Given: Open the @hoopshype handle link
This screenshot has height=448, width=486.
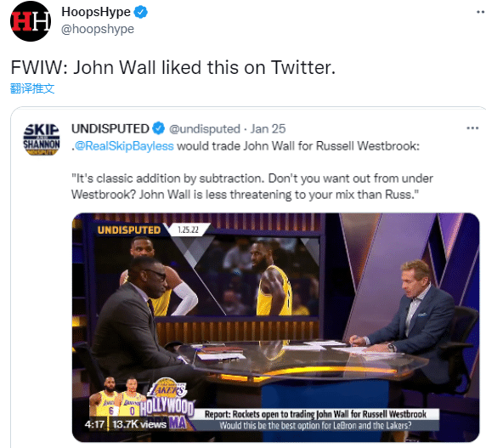Looking at the screenshot, I should 98,29.
